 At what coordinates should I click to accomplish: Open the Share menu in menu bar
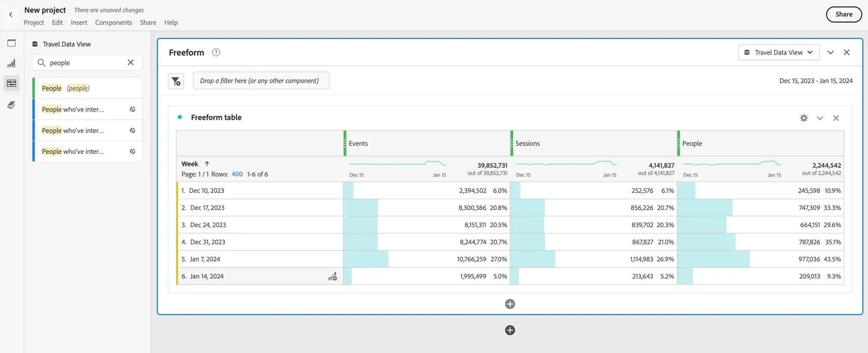coord(148,23)
